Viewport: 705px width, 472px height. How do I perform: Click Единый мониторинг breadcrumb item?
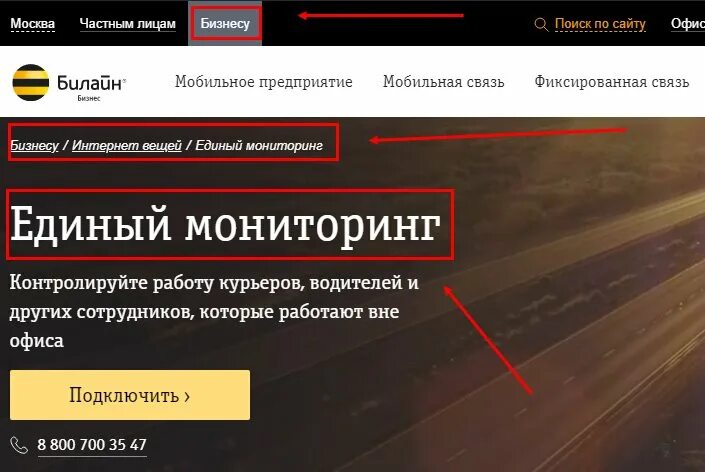[x=259, y=145]
